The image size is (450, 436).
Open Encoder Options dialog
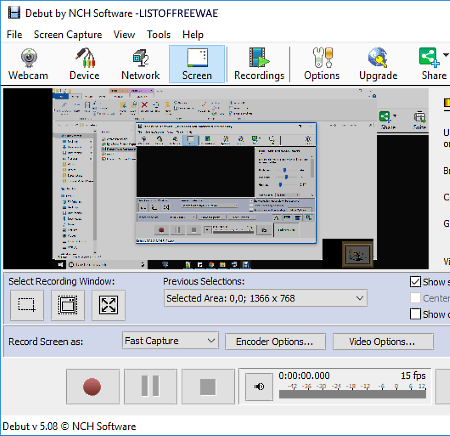point(275,342)
